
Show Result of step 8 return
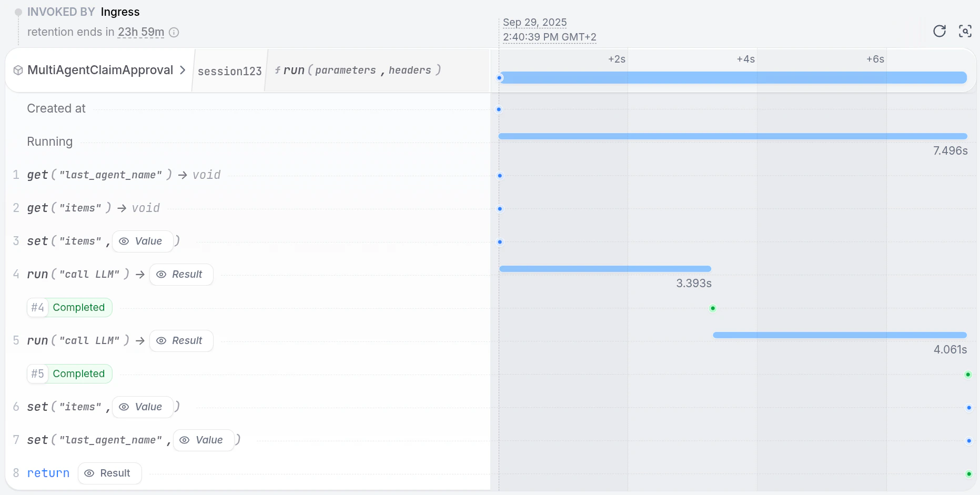[110, 473]
